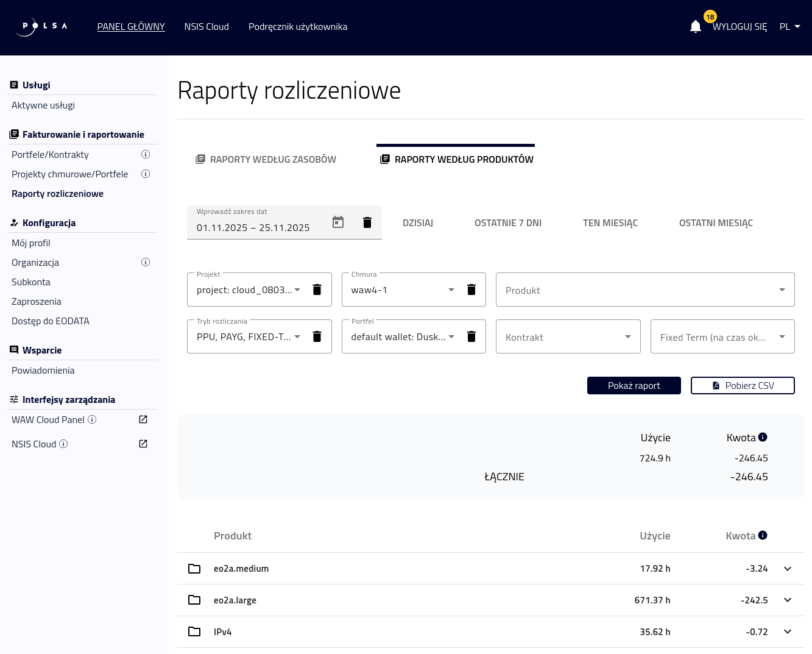
Task: Open the PL language selector
Action: coord(789,27)
